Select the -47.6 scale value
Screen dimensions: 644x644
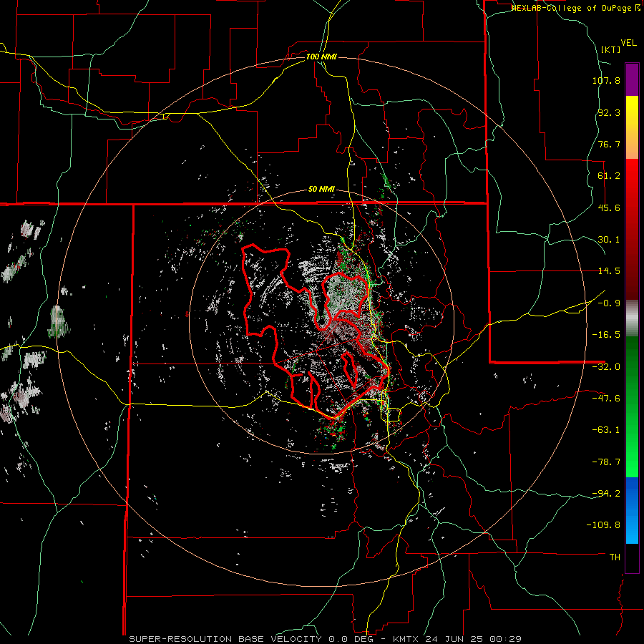coord(606,399)
